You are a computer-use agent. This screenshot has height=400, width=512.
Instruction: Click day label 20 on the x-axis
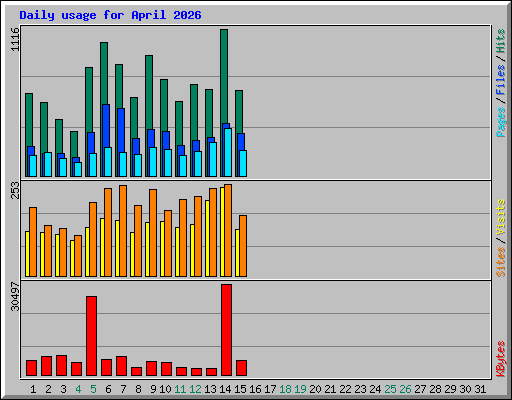point(315,389)
